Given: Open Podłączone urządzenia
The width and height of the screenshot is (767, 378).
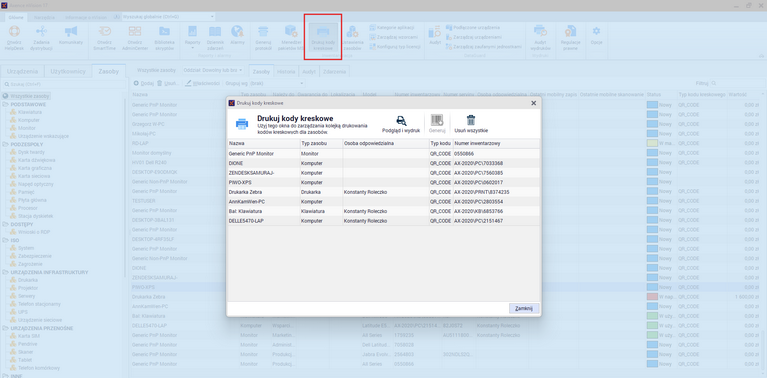Looking at the screenshot, I should [473, 27].
